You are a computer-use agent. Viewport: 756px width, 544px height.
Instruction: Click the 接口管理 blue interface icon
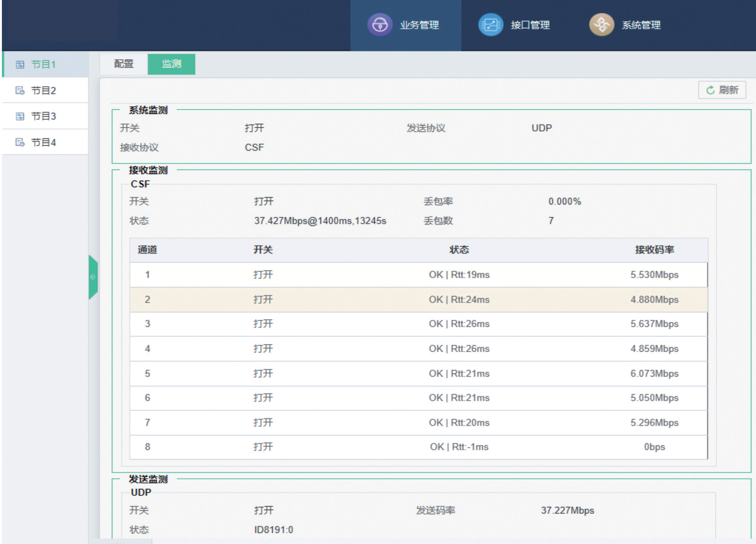point(490,25)
